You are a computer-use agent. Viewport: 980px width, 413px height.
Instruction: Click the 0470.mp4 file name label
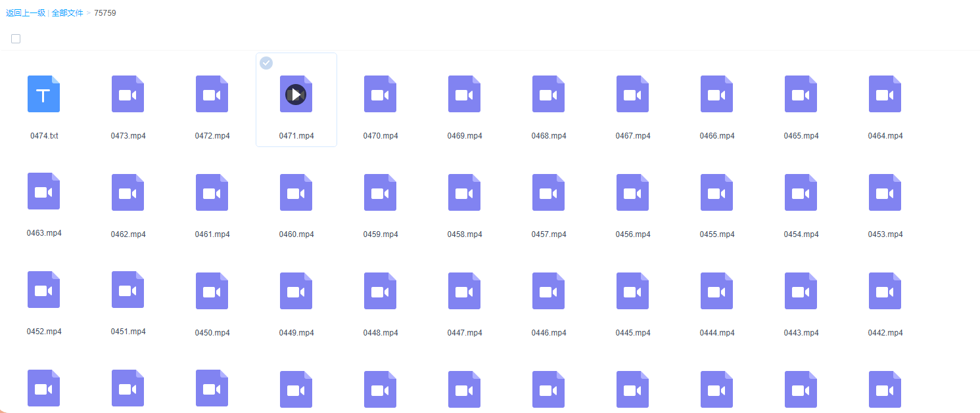[x=381, y=136]
